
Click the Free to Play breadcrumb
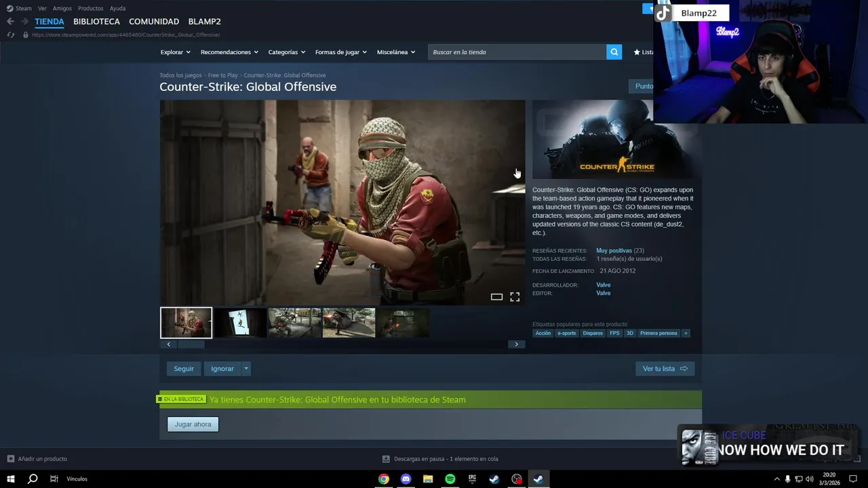point(222,75)
